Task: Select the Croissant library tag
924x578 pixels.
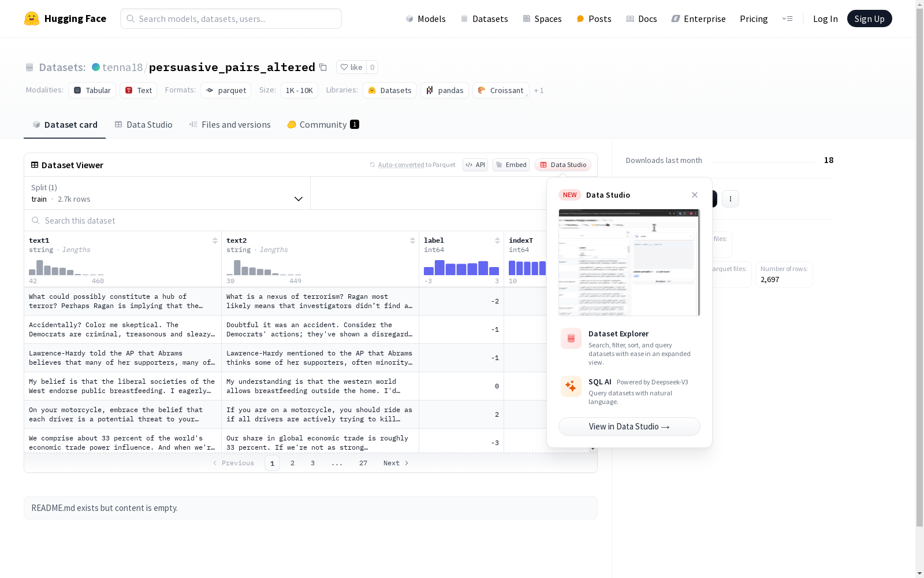Action: pyautogui.click(x=501, y=90)
